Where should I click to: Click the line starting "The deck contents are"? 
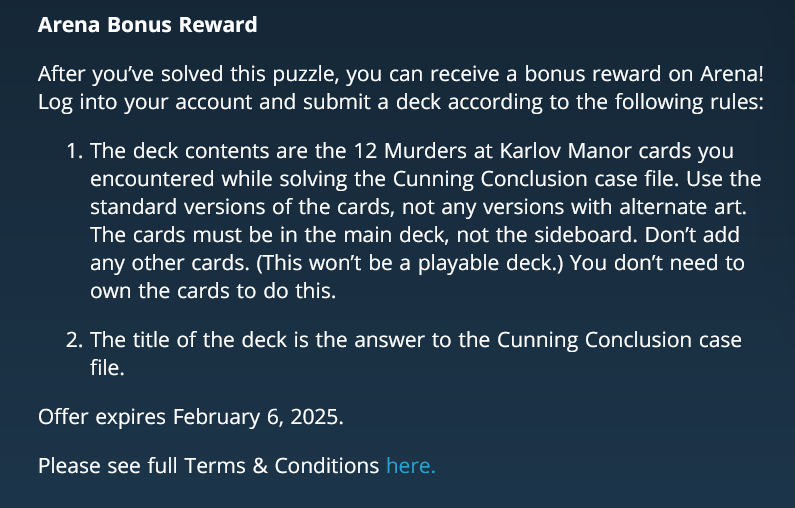(x=412, y=151)
